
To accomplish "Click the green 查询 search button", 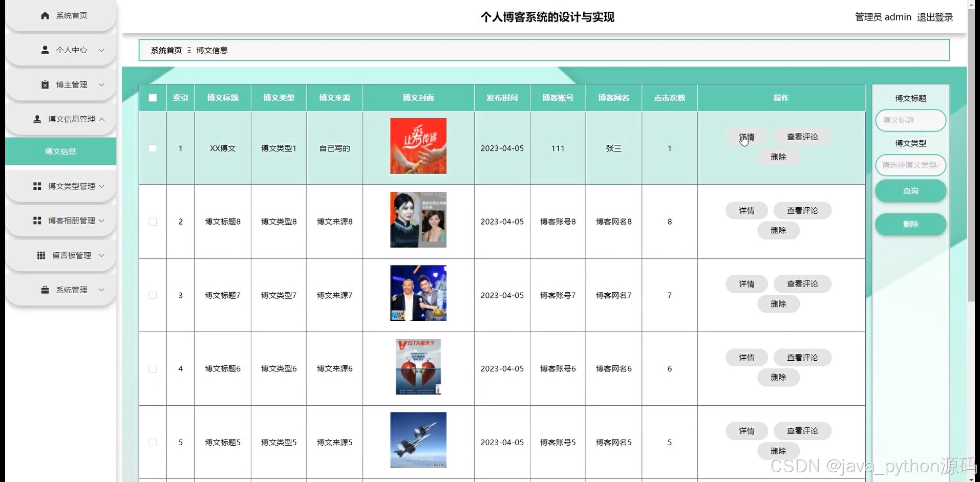I will [x=910, y=191].
